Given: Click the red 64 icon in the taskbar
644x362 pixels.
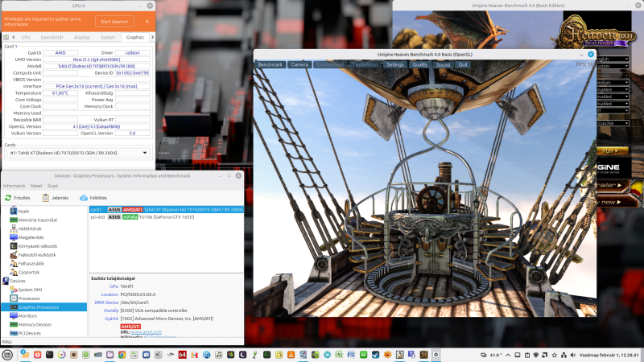Looking at the screenshot, I should [x=183, y=355].
